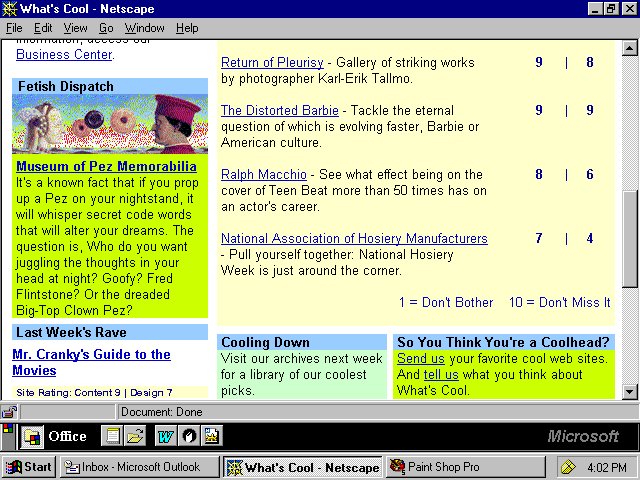640x480 pixels.
Task: Click the Document: Done status text
Action: pyautogui.click(x=162, y=412)
